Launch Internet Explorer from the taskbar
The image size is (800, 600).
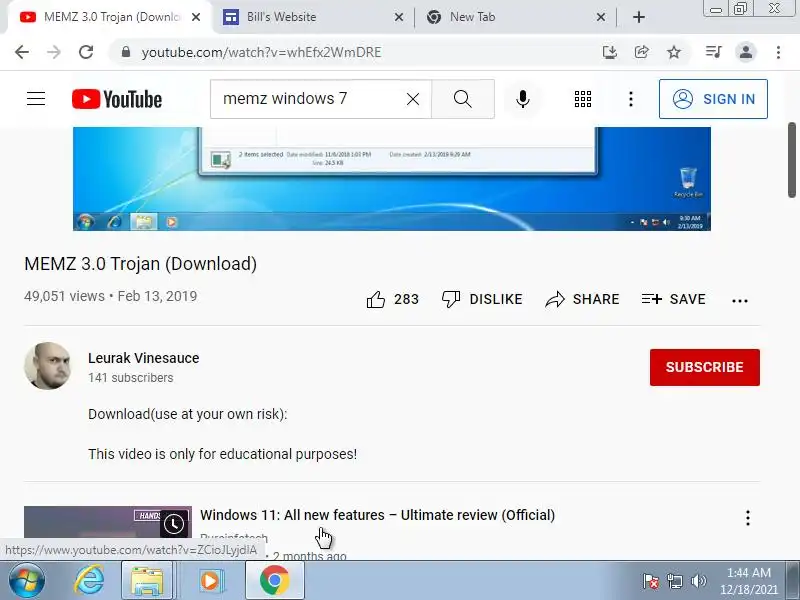pyautogui.click(x=89, y=580)
